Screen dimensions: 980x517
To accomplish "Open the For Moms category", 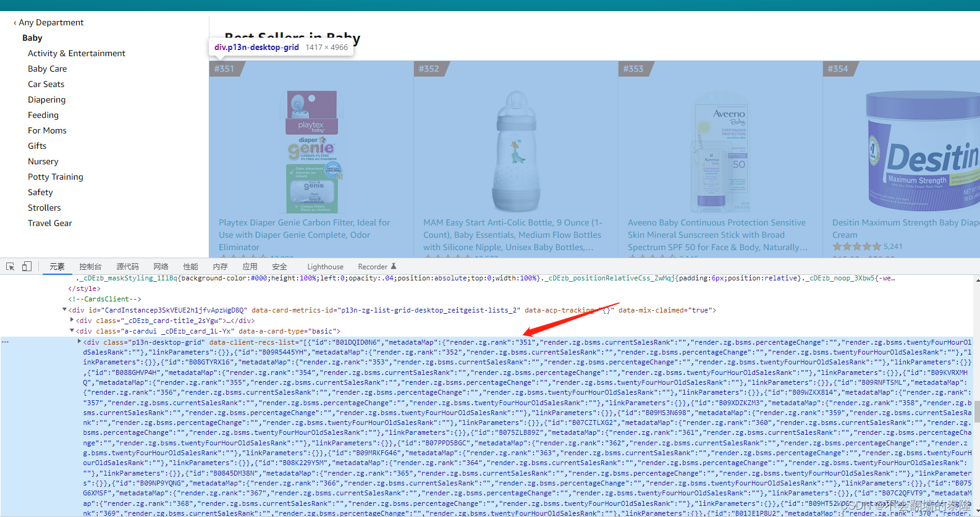I will pyautogui.click(x=47, y=130).
